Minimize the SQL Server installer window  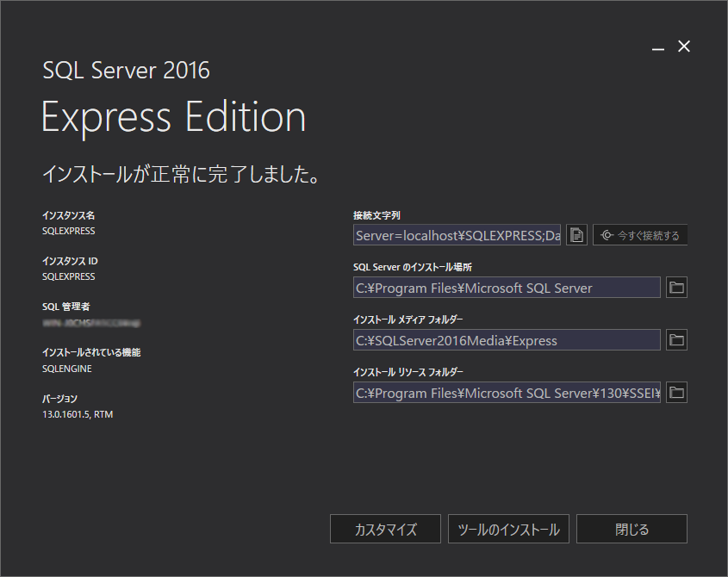658,47
